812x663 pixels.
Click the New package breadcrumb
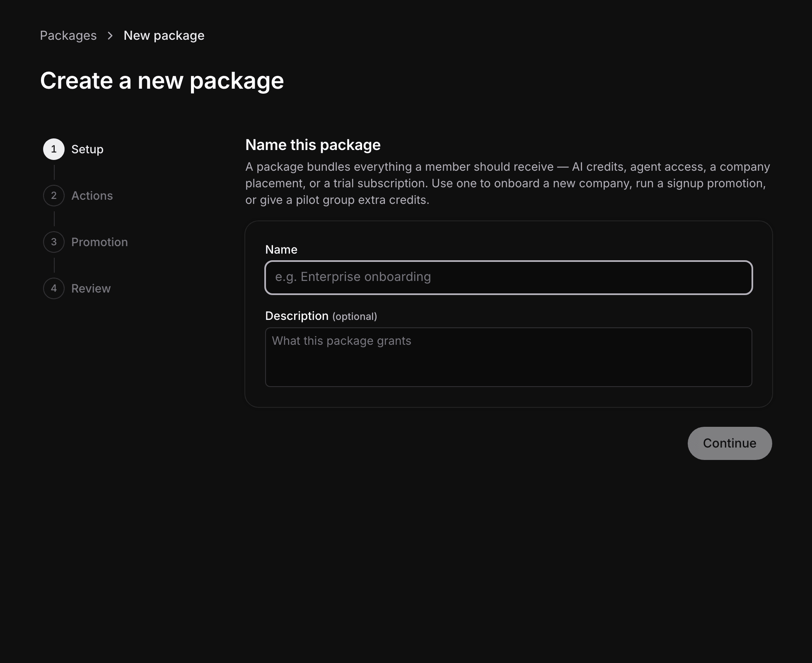pos(164,36)
